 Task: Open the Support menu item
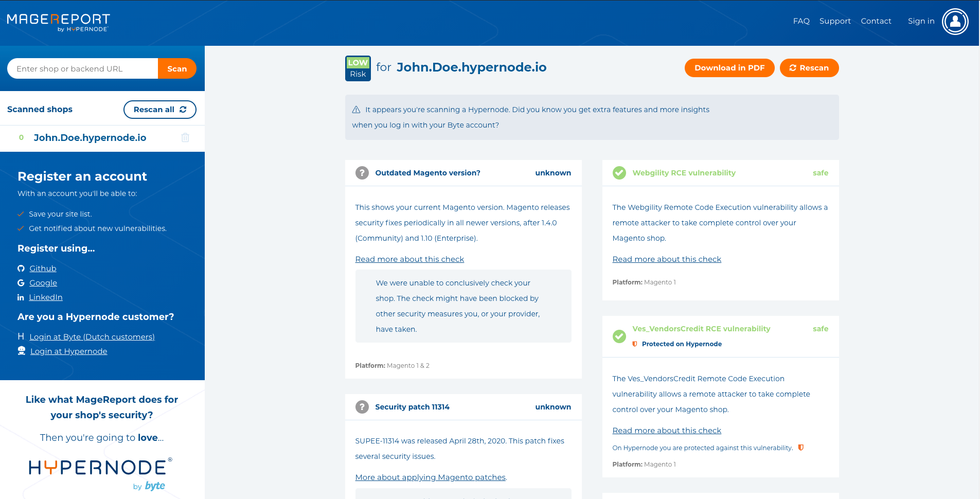coord(835,21)
